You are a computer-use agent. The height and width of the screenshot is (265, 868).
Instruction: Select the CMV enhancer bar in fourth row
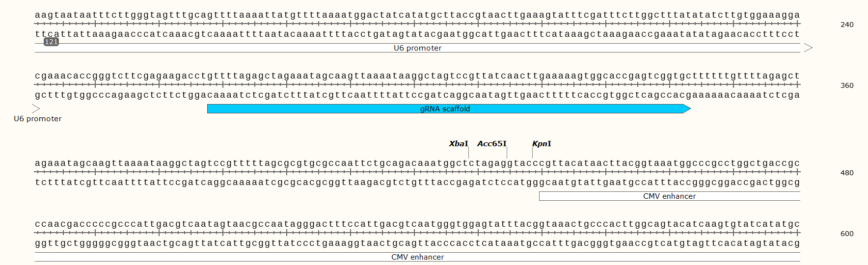(x=417, y=257)
